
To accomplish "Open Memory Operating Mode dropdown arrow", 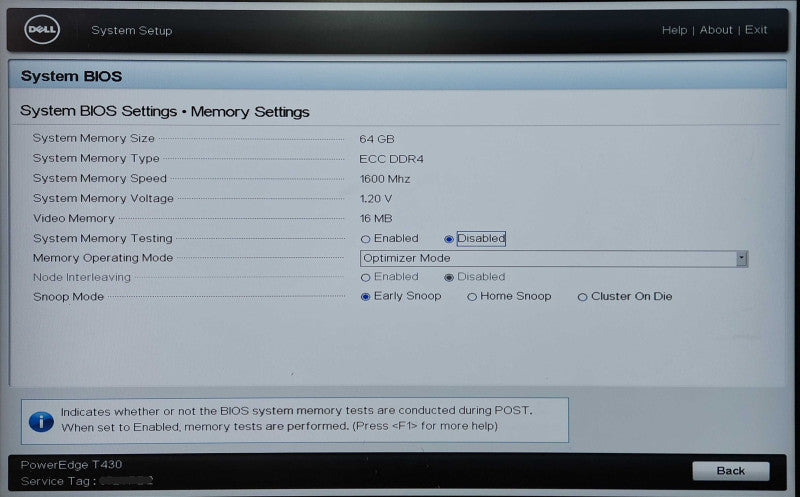I will (742, 259).
